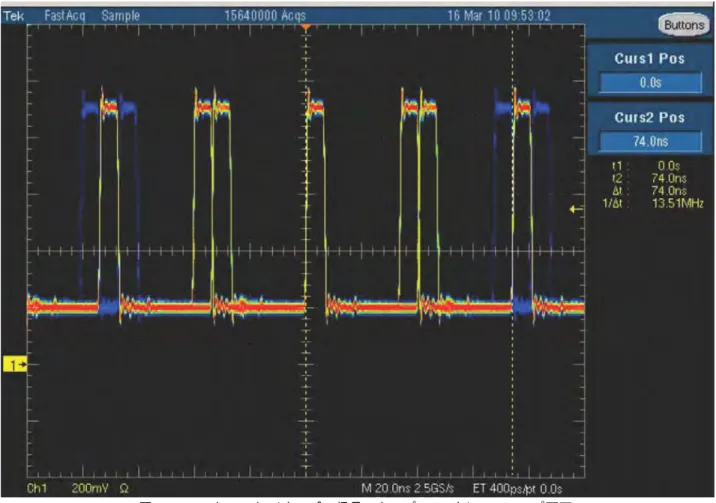Screen dimensions: 716x503
Task: Select the Curs1 Pos 0.0s field
Action: coord(650,83)
